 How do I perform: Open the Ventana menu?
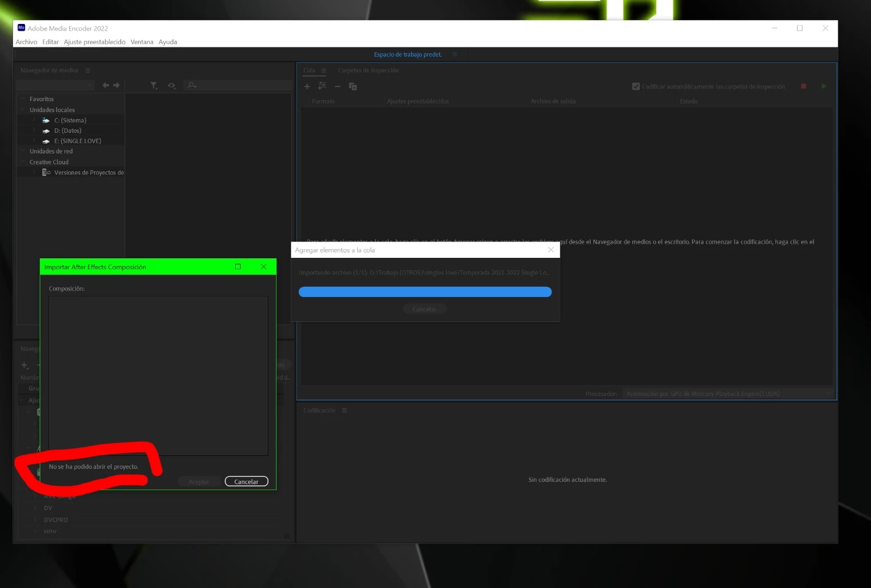click(142, 42)
